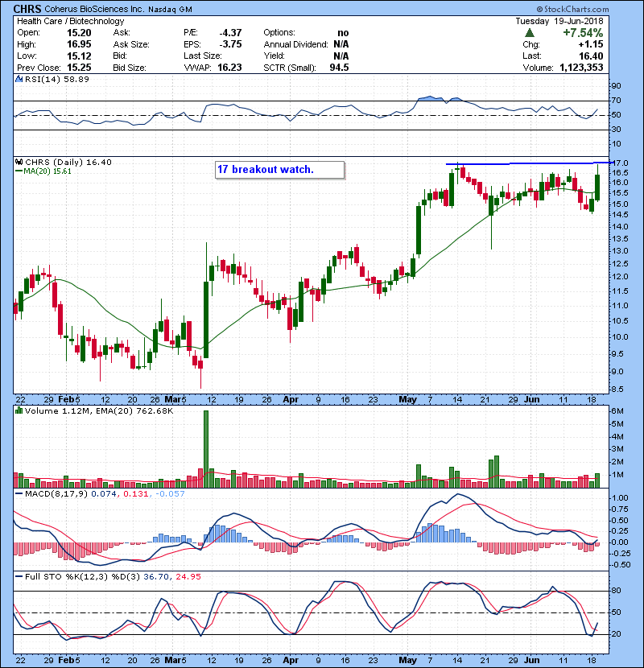Click the Last price 16.40
Screen dimensions: 644x668
pos(591,56)
